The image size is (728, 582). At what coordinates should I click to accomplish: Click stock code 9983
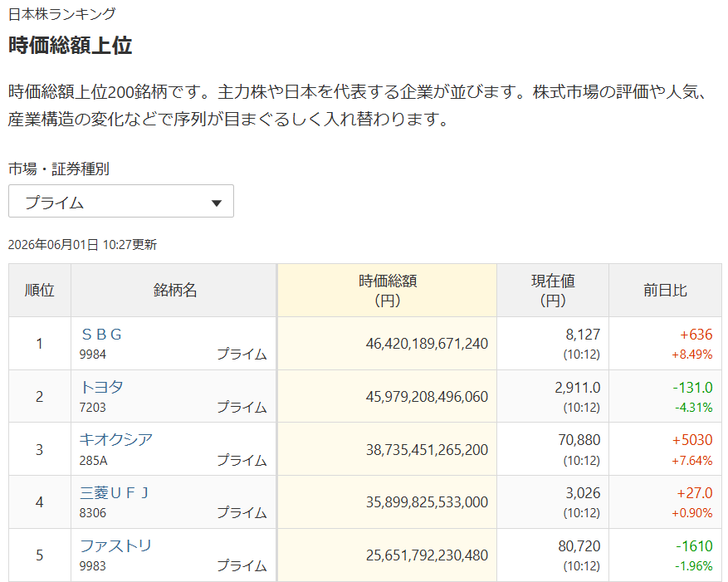coord(92,565)
